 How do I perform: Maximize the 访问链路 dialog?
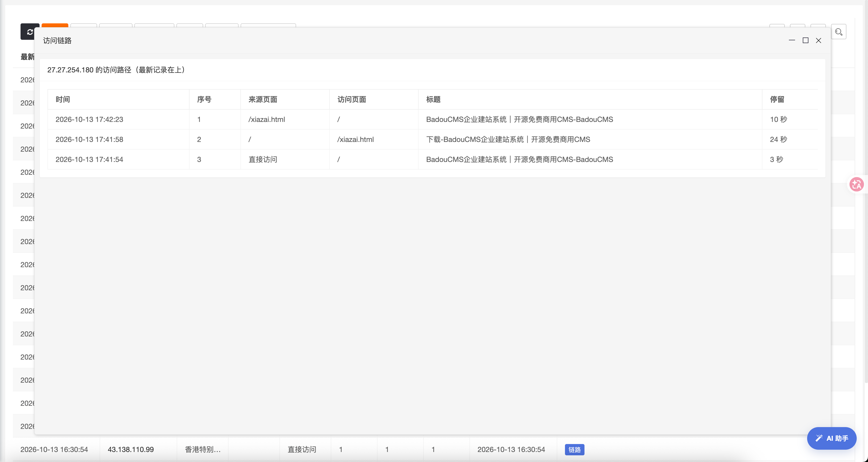pos(805,40)
